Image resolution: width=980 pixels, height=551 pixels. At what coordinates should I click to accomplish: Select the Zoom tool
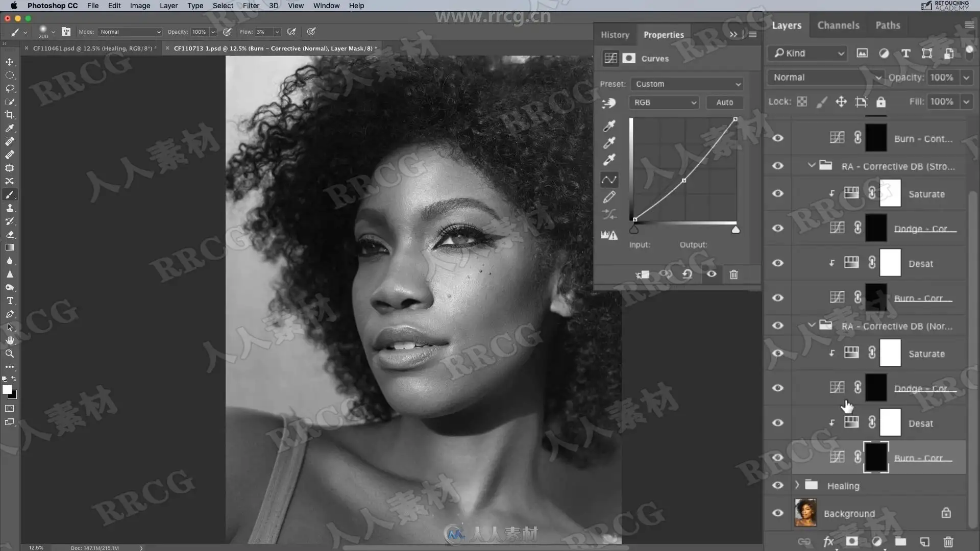tap(10, 354)
